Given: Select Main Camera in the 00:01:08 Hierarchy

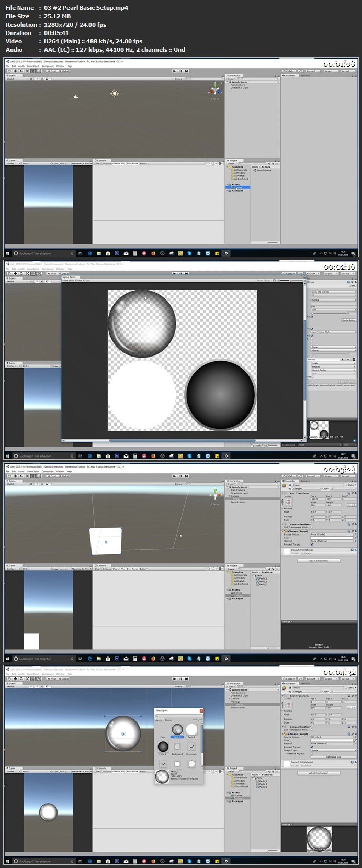Looking at the screenshot, I should point(239,85).
